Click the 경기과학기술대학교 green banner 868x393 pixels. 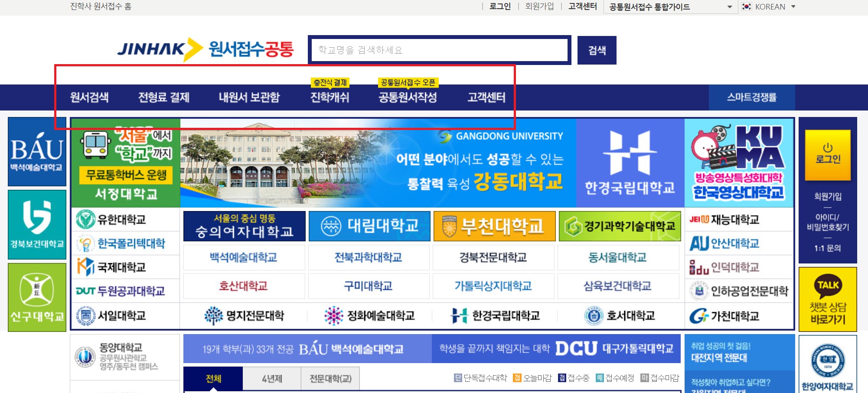(620, 226)
